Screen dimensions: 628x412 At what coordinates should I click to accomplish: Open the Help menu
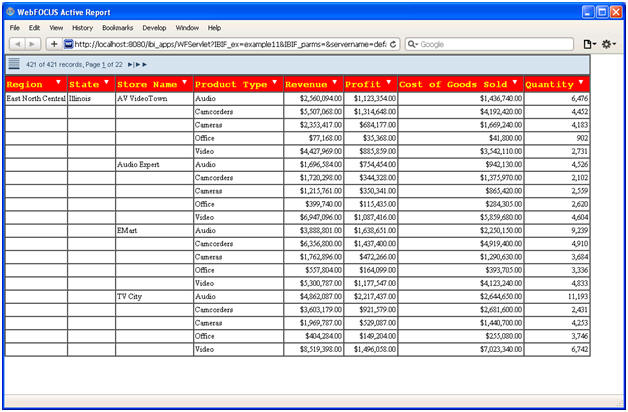214,28
